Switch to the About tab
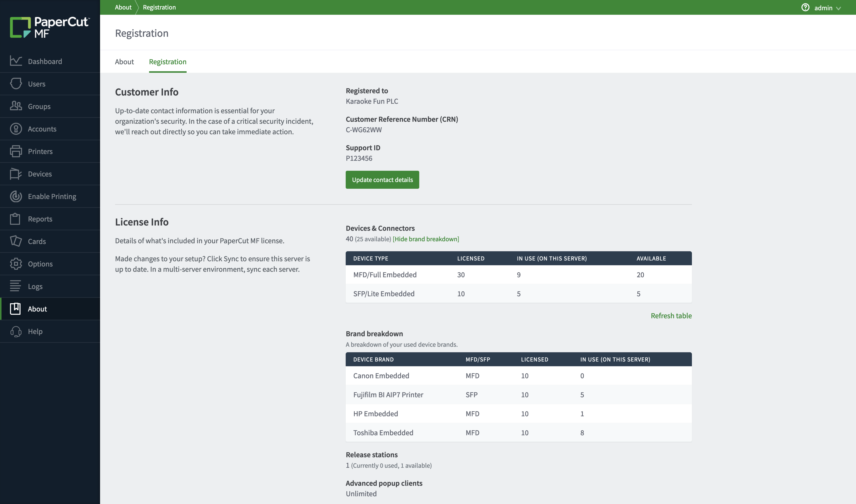The width and height of the screenshot is (856, 504). pyautogui.click(x=124, y=61)
